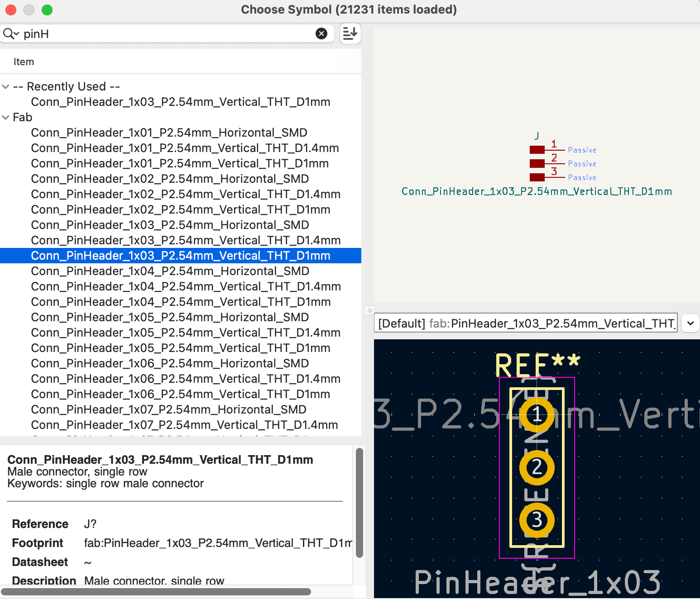
Task: Select Conn_PinHeader_1x03_P2.54mm_Vertical_THT_D1.4mm
Action: (186, 240)
